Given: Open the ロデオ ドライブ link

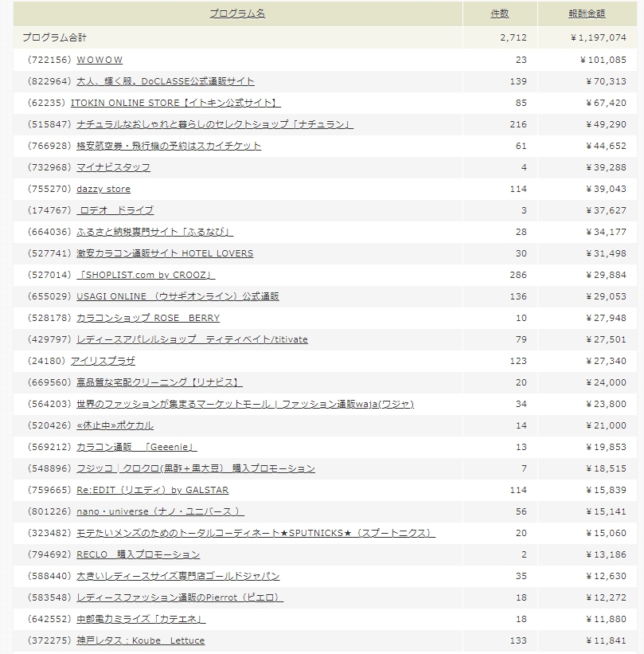Looking at the screenshot, I should click(115, 210).
